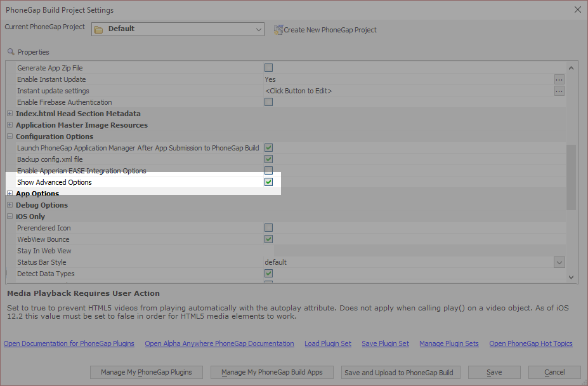Click scroll up arrow of properties list
This screenshot has width=588, height=386.
[x=571, y=68]
